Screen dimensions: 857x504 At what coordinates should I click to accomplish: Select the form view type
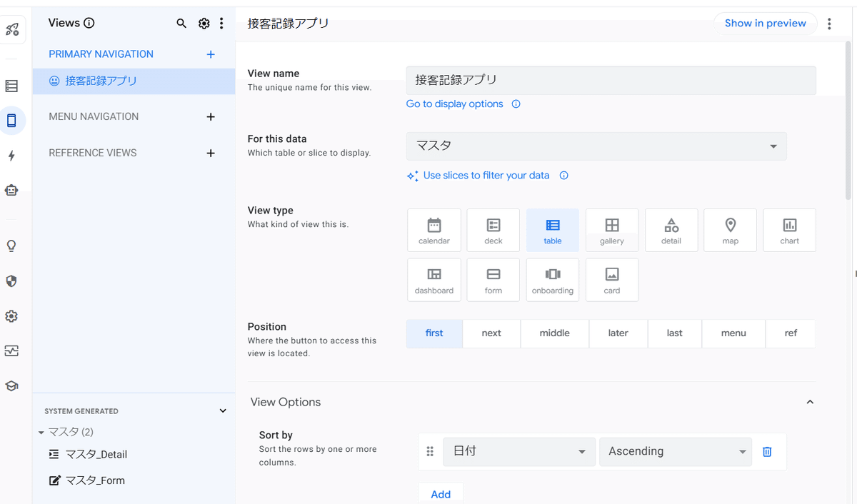pyautogui.click(x=493, y=280)
